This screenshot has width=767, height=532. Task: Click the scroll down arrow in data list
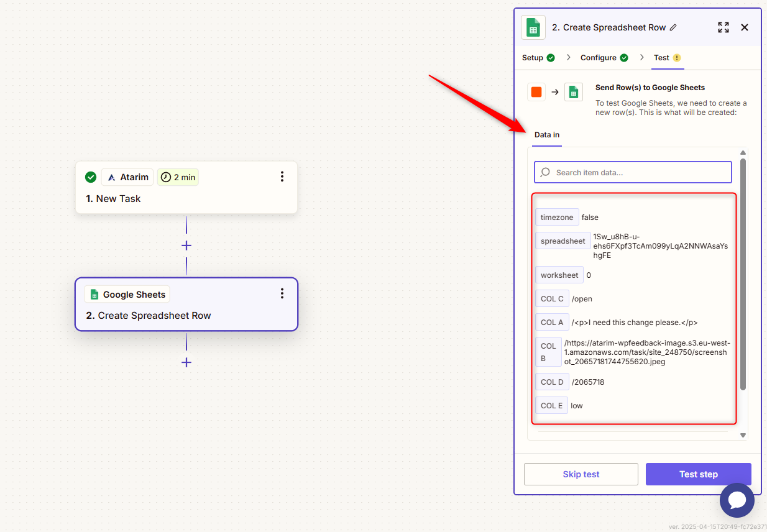(x=743, y=435)
